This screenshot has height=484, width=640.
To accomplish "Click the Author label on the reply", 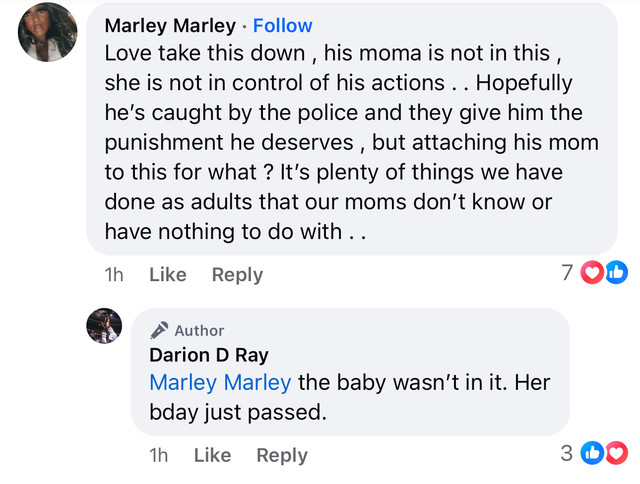I will point(199,330).
